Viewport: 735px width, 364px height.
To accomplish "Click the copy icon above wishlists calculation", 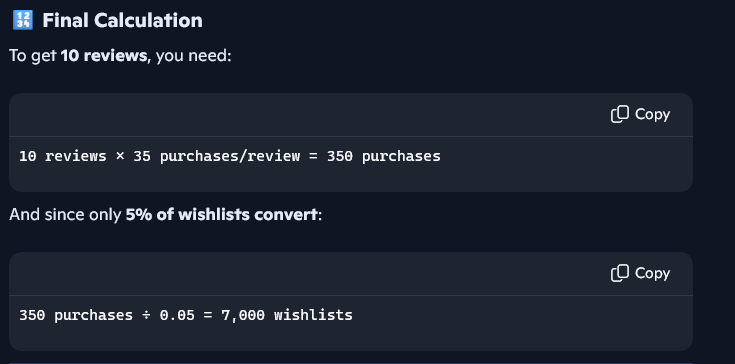I will [620, 273].
